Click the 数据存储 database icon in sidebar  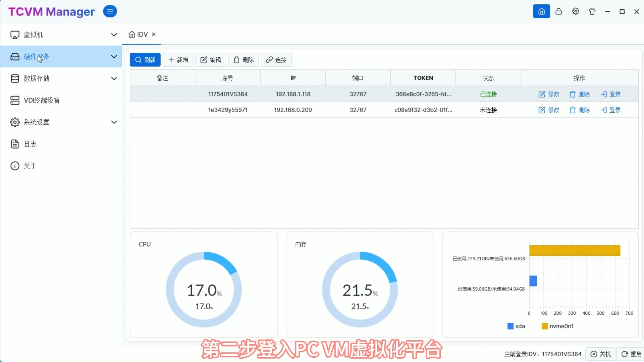(15, 78)
